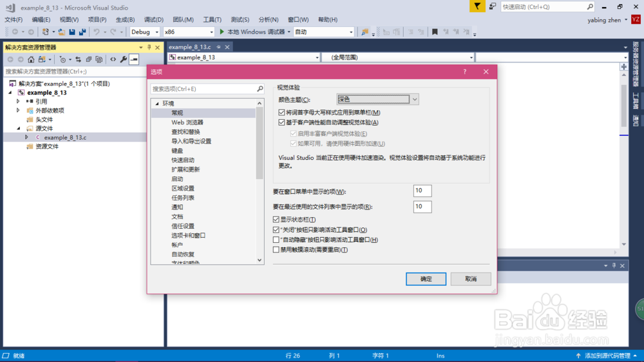Viewport: 644px width, 362px height.
Task: Toggle 将词首字母大写样式应用到菜单栏 checkbox
Action: (x=281, y=112)
